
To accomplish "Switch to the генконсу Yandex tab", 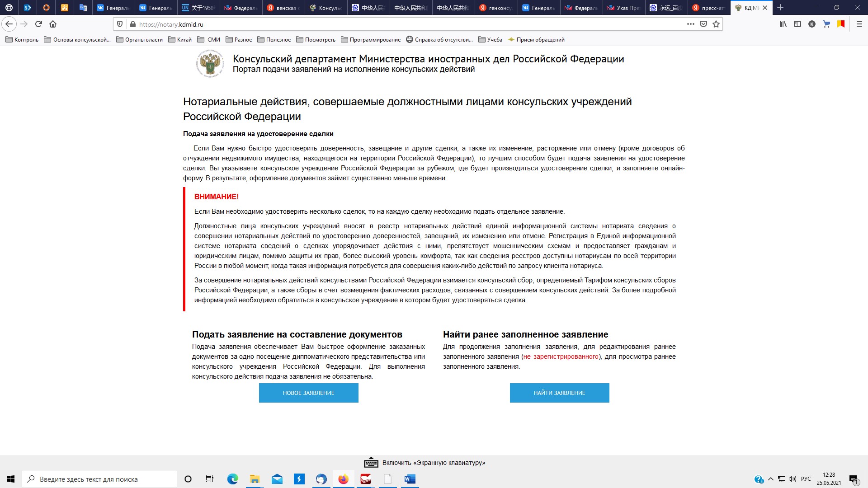I will [x=496, y=8].
